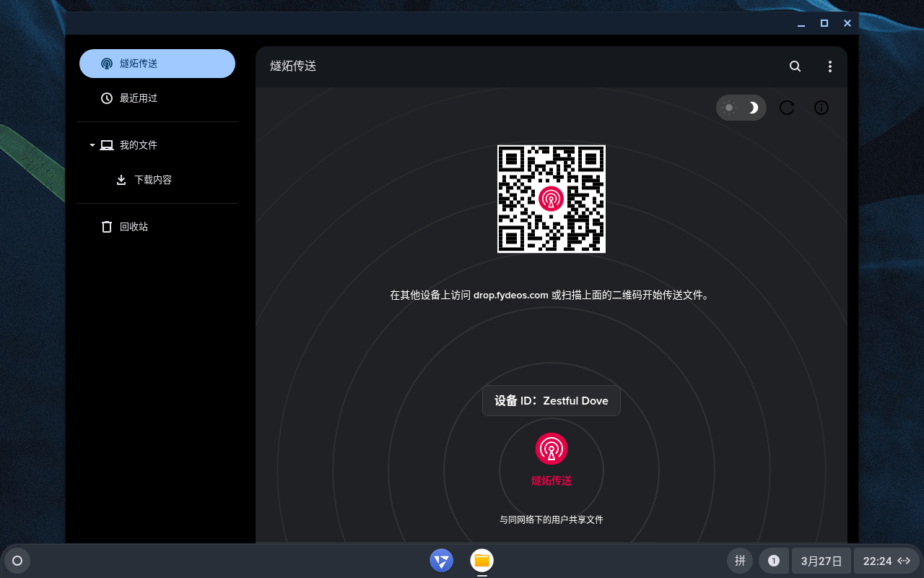Click the Zestful Dove device ID button

pyautogui.click(x=552, y=401)
